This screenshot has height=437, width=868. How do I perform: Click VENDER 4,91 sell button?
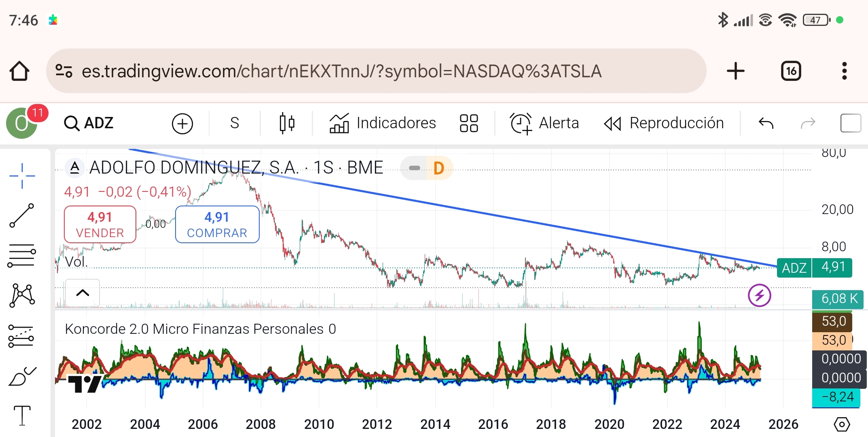point(100,225)
